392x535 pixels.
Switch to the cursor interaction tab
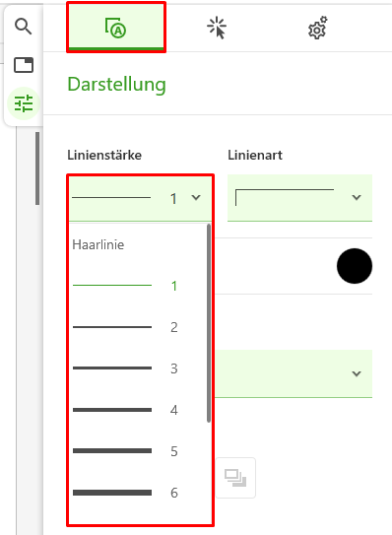pyautogui.click(x=217, y=28)
